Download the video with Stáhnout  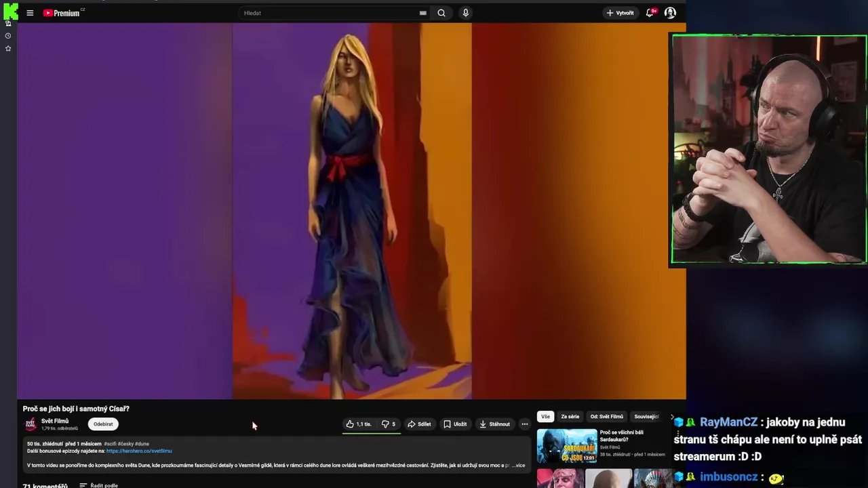494,424
